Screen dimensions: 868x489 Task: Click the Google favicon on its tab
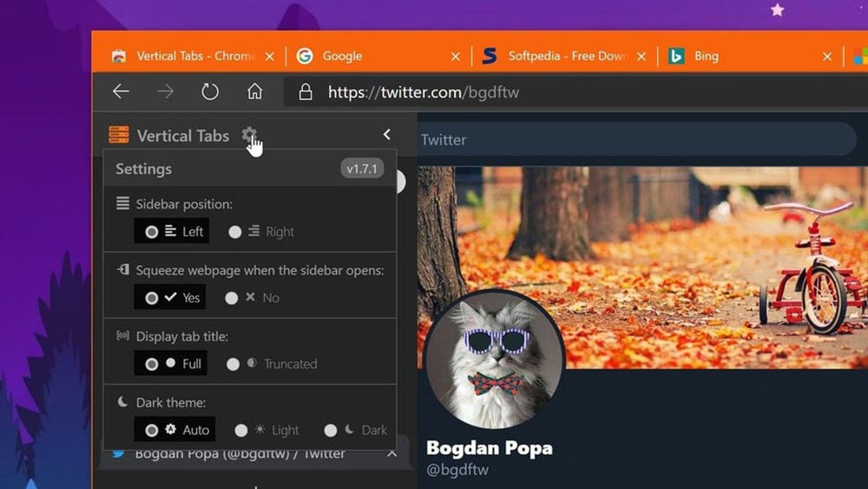point(305,56)
